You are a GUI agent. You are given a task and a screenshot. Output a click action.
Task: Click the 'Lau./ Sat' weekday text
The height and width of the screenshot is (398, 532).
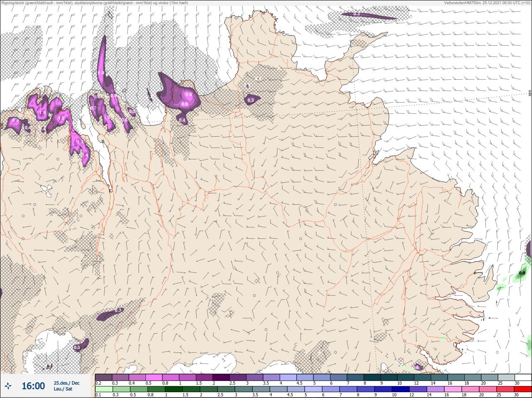(63, 389)
